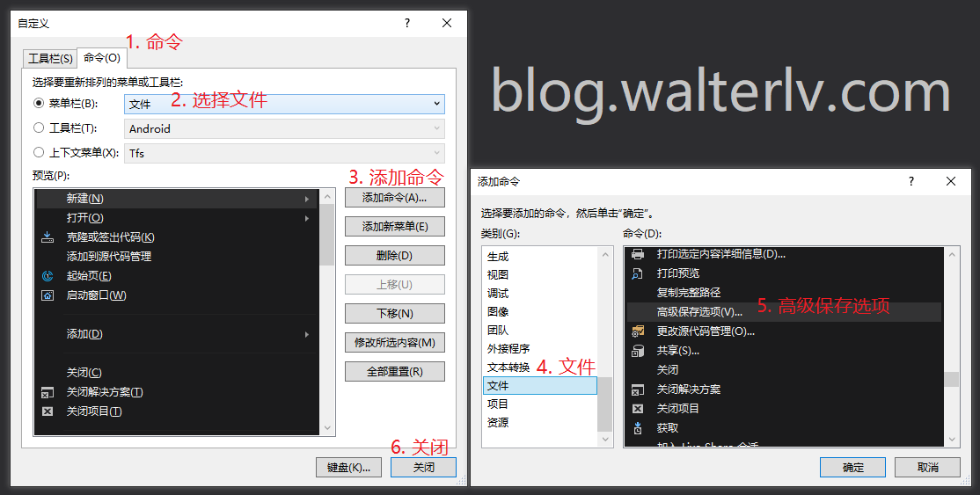Select the 工具栏 radio button
The height and width of the screenshot is (495, 980).
[x=39, y=128]
